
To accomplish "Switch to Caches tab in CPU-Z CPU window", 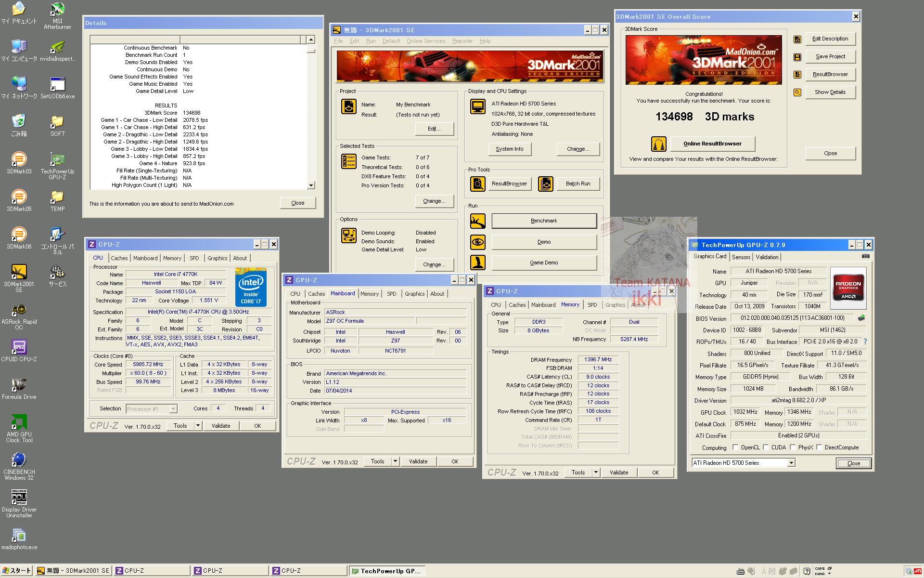I will tap(119, 258).
